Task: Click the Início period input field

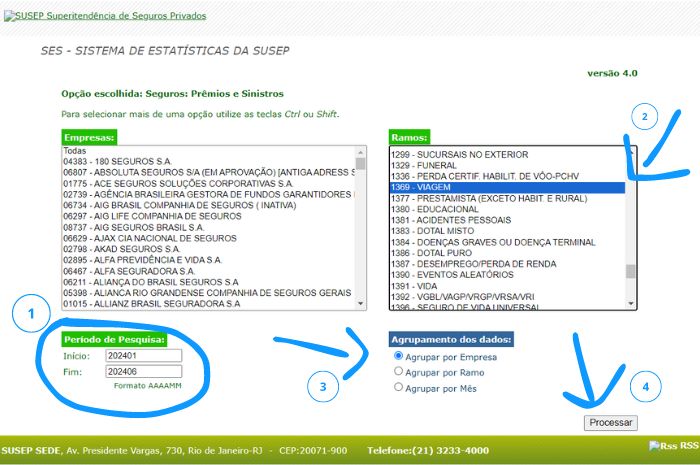Action: tap(144, 356)
